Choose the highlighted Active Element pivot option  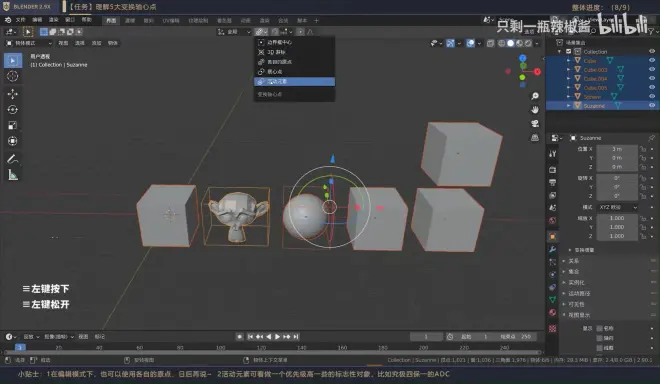(294, 82)
